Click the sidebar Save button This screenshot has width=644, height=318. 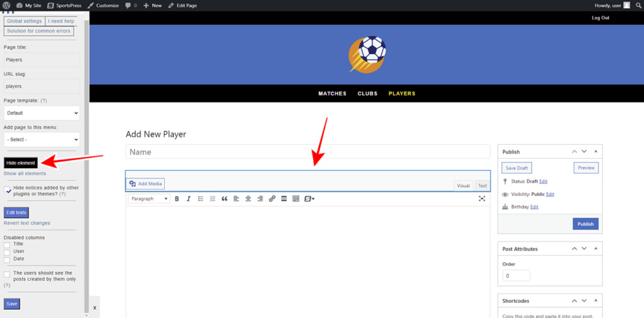(x=11, y=304)
